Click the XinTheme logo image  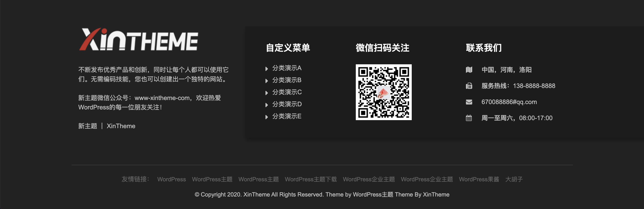click(139, 39)
